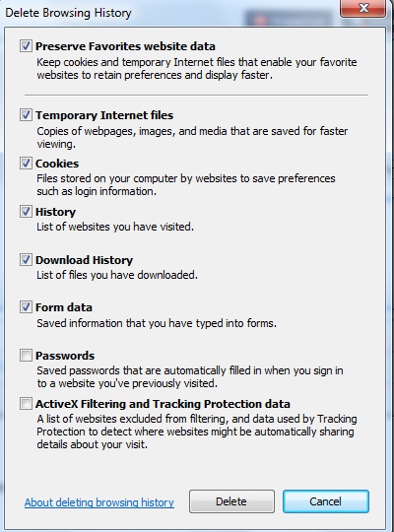Toggle the Temporary Internet files checkbox

click(26, 115)
